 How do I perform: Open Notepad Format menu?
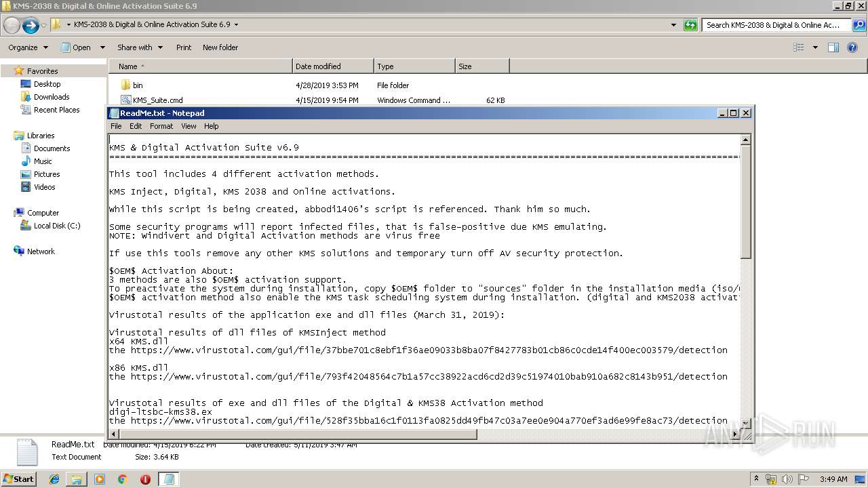point(161,126)
